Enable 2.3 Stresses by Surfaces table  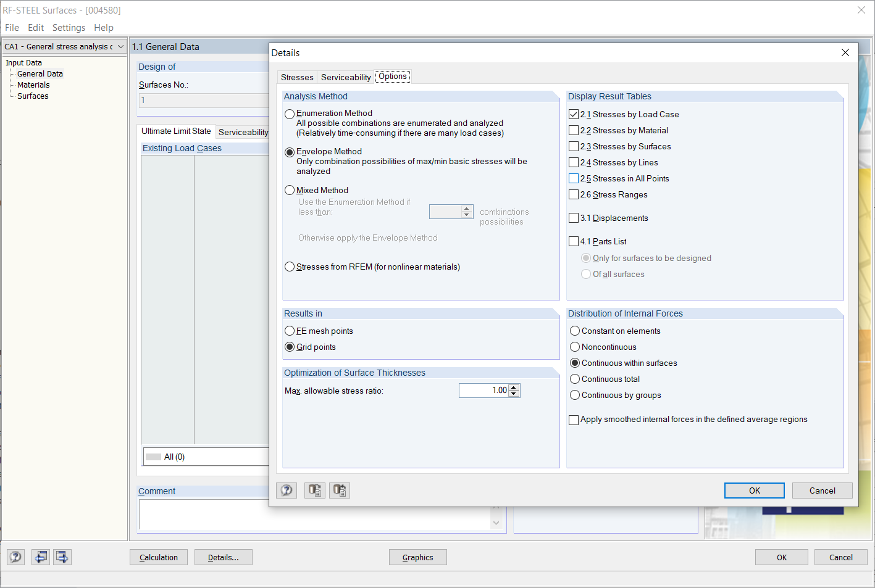(x=574, y=146)
